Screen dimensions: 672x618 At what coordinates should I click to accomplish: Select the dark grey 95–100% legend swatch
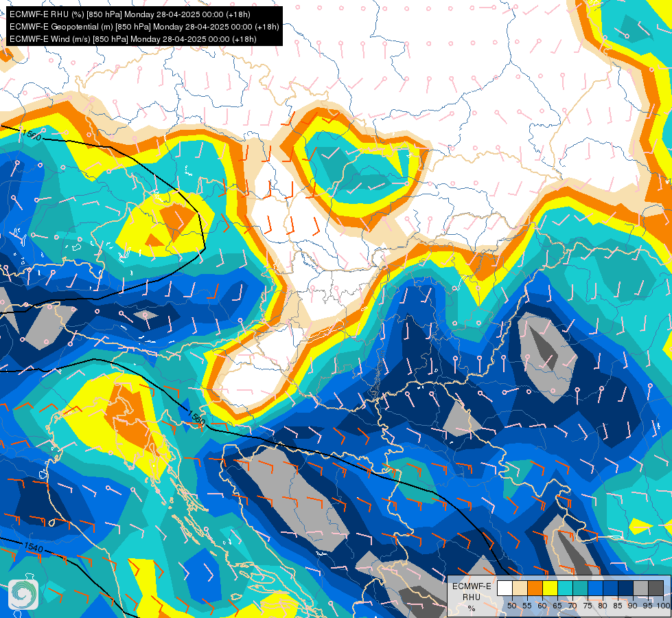point(656,588)
